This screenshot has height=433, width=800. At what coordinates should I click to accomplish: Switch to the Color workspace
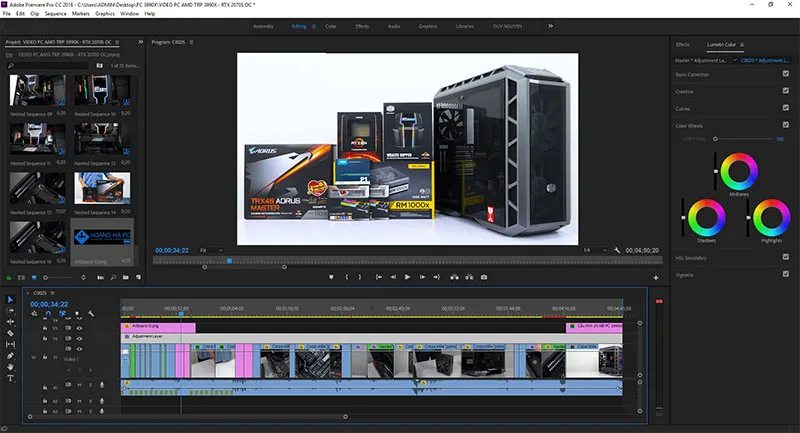point(331,26)
